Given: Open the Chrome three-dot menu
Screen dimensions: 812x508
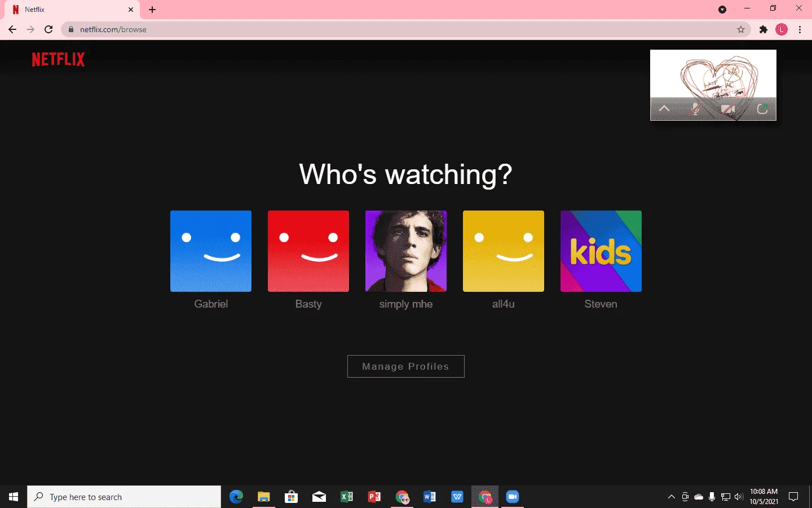Looking at the screenshot, I should click(800, 29).
